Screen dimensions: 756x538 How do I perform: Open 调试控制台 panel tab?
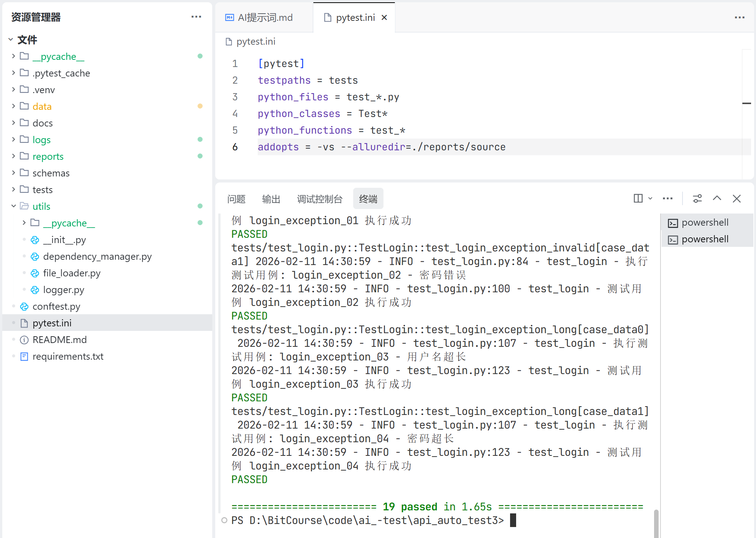pos(319,199)
